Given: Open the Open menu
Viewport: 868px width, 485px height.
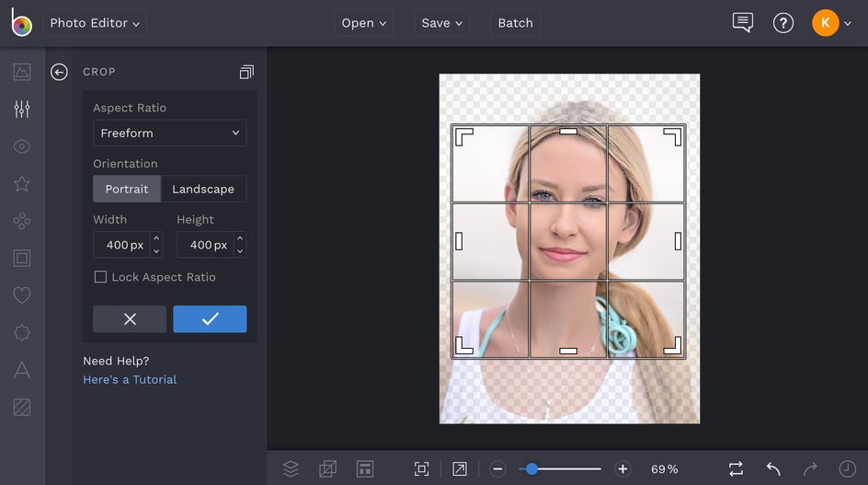Looking at the screenshot, I should tap(363, 23).
